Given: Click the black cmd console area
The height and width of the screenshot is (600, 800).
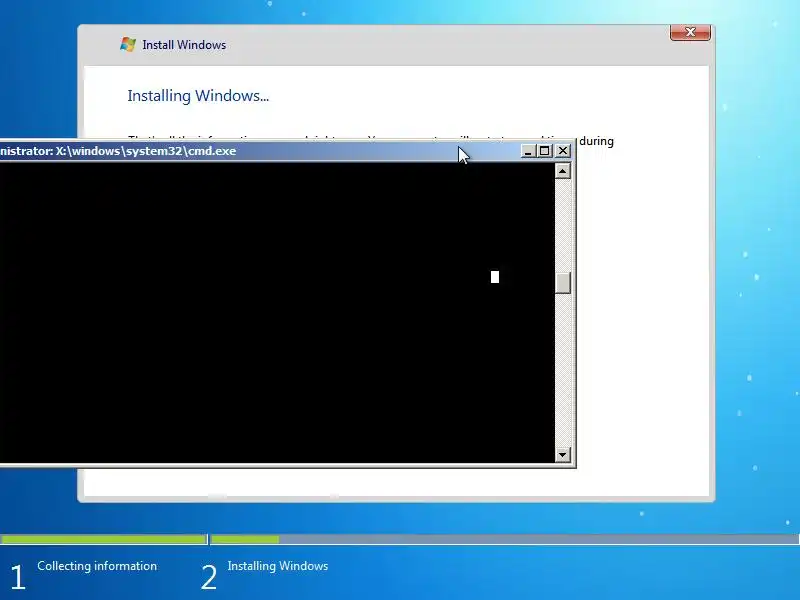Looking at the screenshot, I should coord(277,312).
